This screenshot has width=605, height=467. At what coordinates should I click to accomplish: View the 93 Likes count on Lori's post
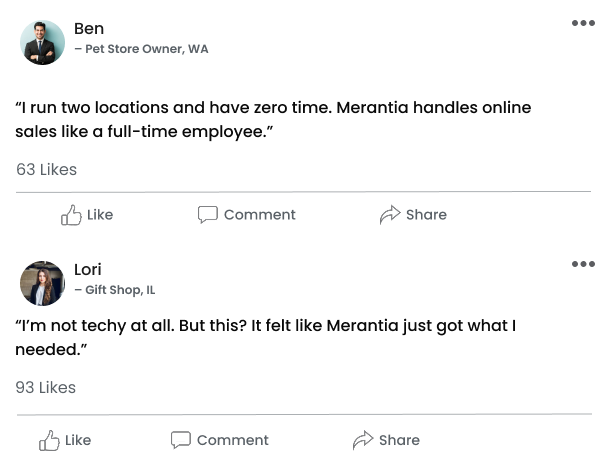(x=46, y=388)
